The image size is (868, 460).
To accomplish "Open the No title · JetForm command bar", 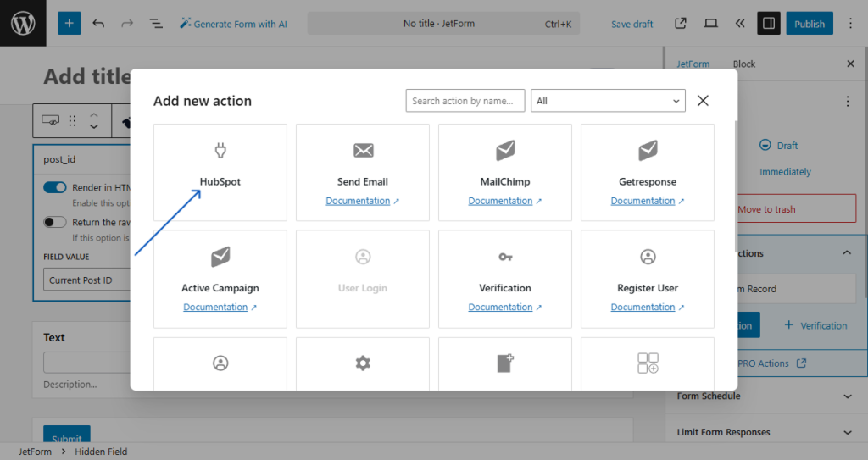I will [443, 23].
